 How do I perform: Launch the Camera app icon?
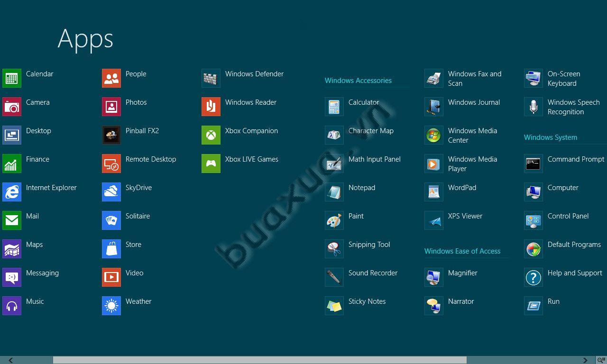coord(12,107)
